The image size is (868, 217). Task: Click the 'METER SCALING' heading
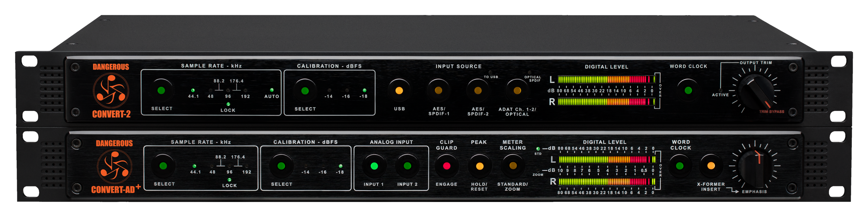coord(513,145)
